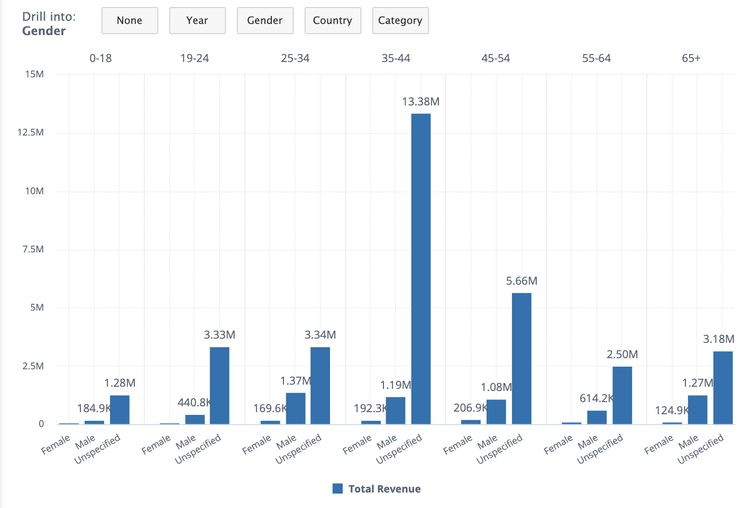
Task: Click the None drill-into button
Action: [129, 20]
